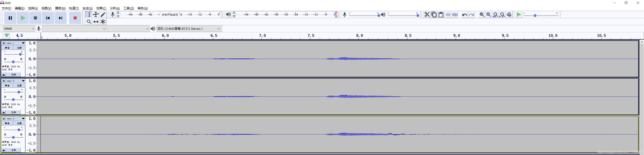Solo the test 1 track
Viewport: 644px width, 155px height.
19,47
